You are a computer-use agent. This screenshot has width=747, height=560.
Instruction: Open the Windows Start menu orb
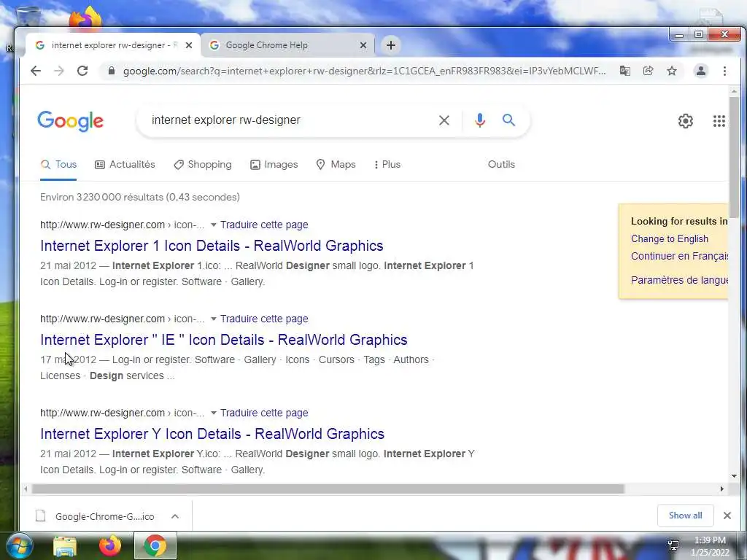click(20, 546)
